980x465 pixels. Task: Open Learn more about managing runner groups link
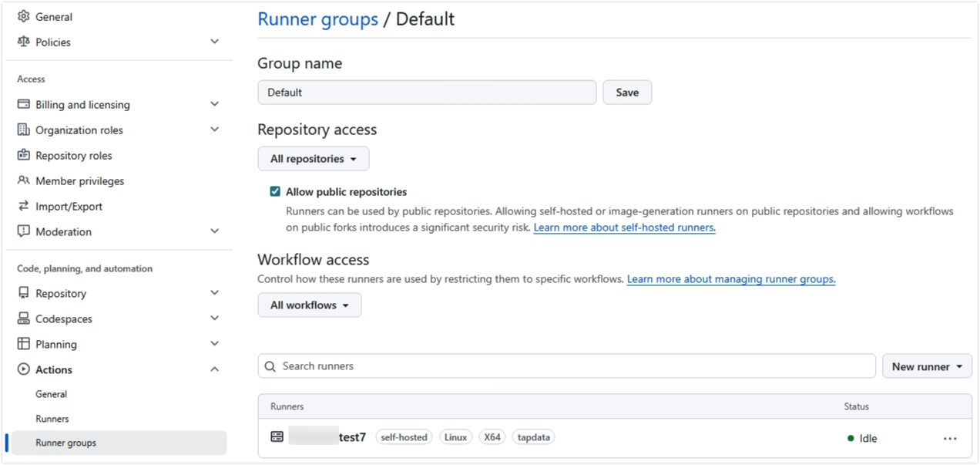click(731, 279)
